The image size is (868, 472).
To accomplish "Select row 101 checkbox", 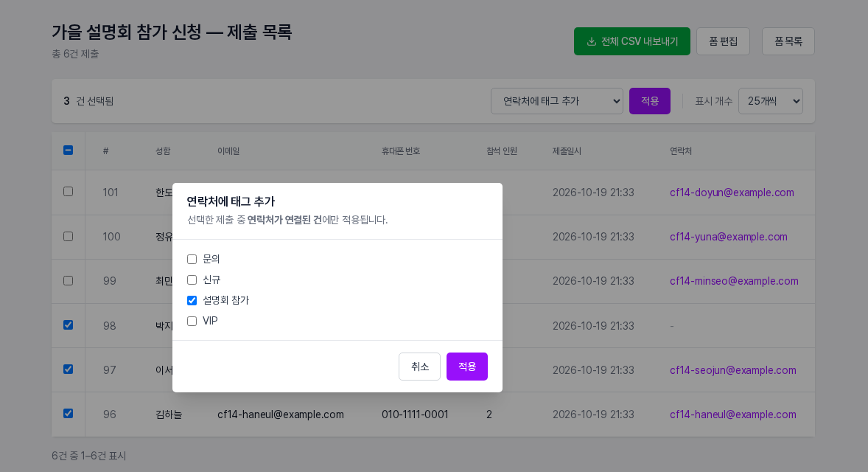I will 68,192.
